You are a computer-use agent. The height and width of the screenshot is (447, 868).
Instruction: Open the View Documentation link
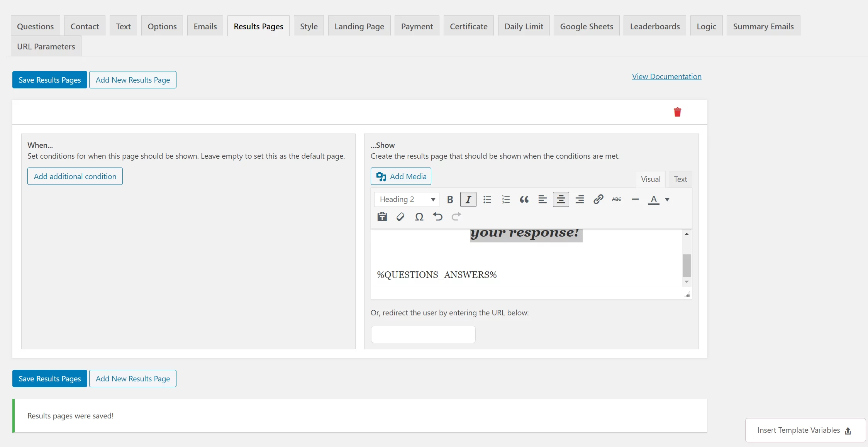pyautogui.click(x=666, y=76)
